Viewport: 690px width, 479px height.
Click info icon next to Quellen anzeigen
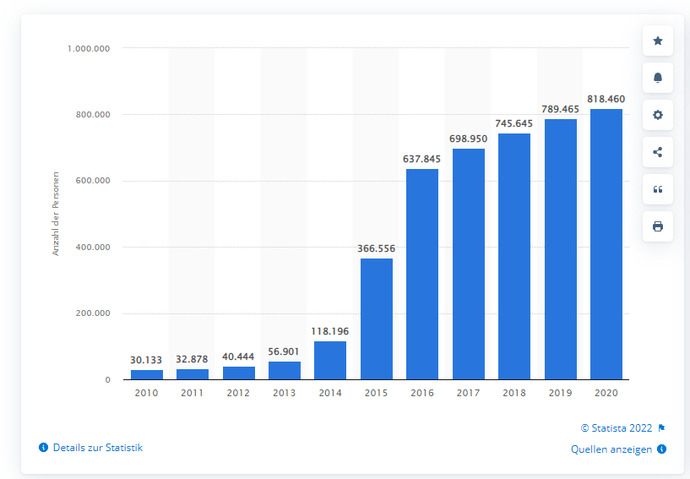pyautogui.click(x=661, y=449)
